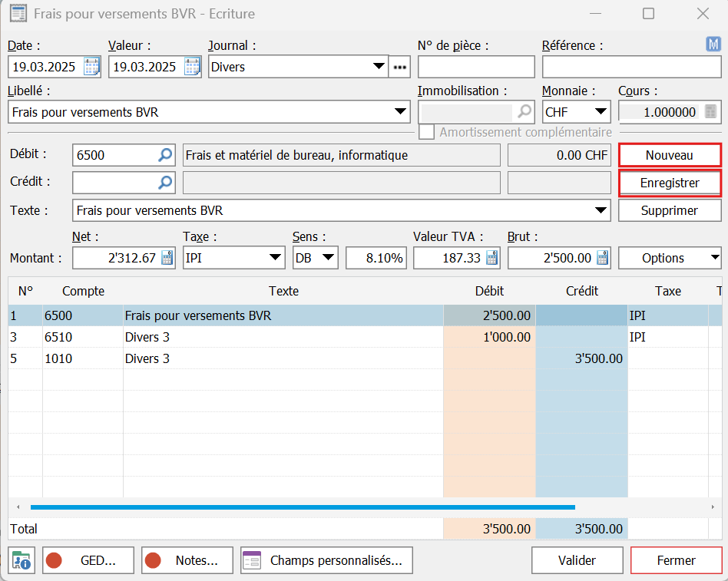Screen dimensions: 728x581
Task: Click the Enregistrer button
Action: point(670,183)
